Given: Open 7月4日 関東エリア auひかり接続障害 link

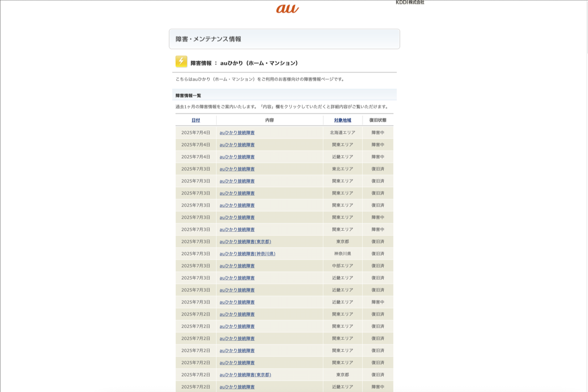Looking at the screenshot, I should [x=237, y=145].
